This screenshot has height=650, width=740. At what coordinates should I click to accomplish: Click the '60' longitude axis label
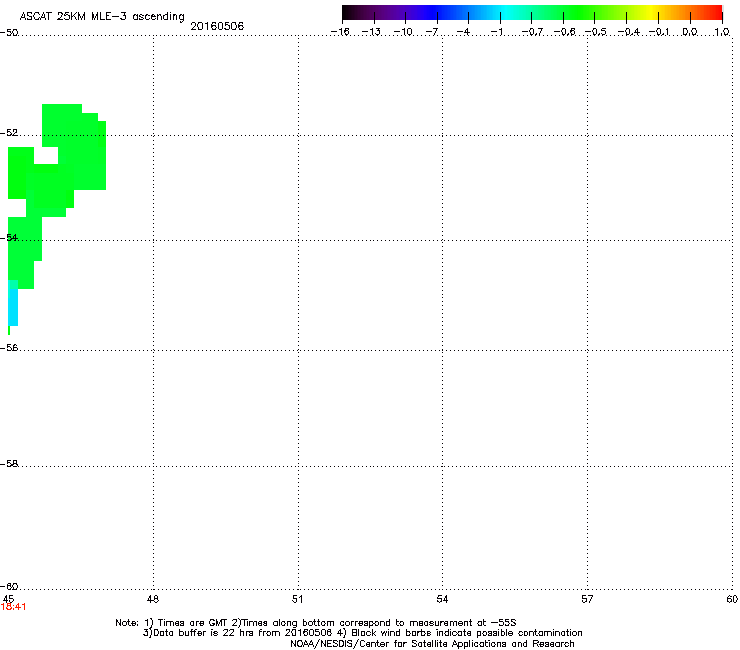coord(732,599)
